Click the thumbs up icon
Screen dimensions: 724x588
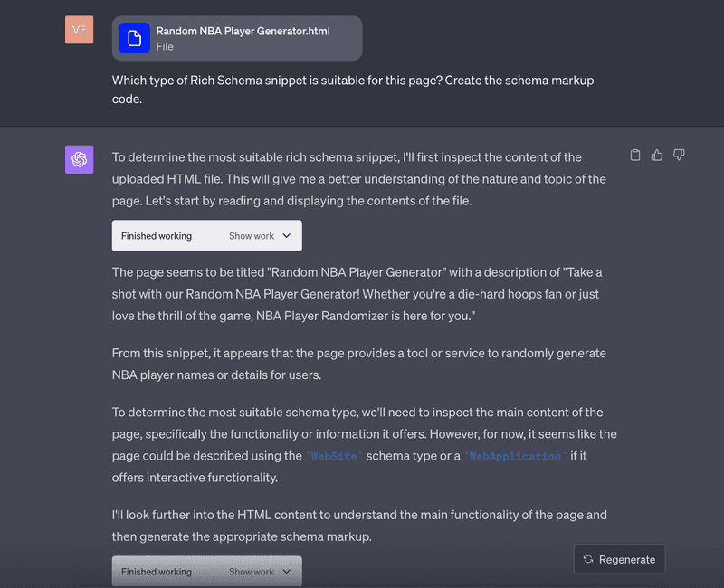click(x=657, y=155)
